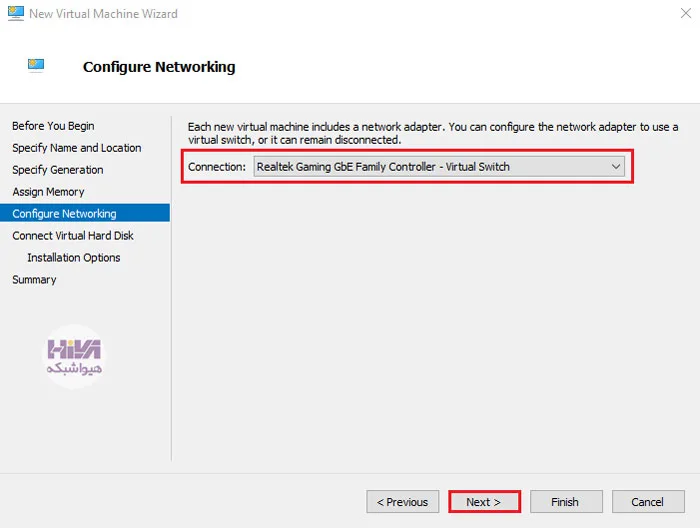Go to Before You Begin step
The height and width of the screenshot is (528, 700).
53,126
